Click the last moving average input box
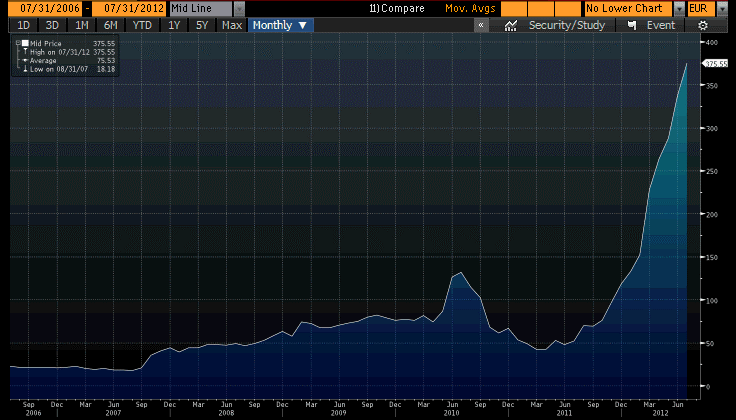Screen dimensions: 736x420 coord(568,8)
